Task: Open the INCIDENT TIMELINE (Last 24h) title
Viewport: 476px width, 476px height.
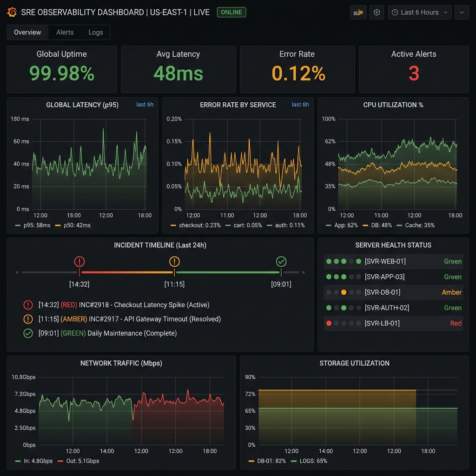Action: click(x=160, y=245)
